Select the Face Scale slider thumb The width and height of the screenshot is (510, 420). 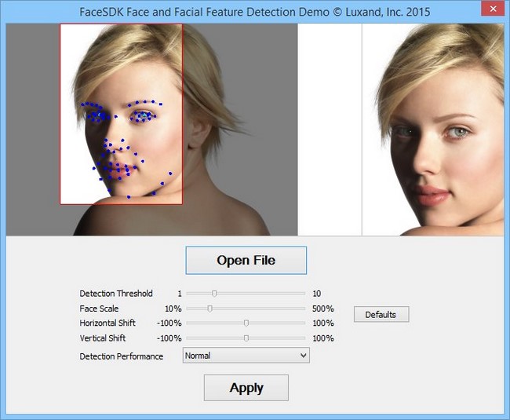click(x=209, y=309)
